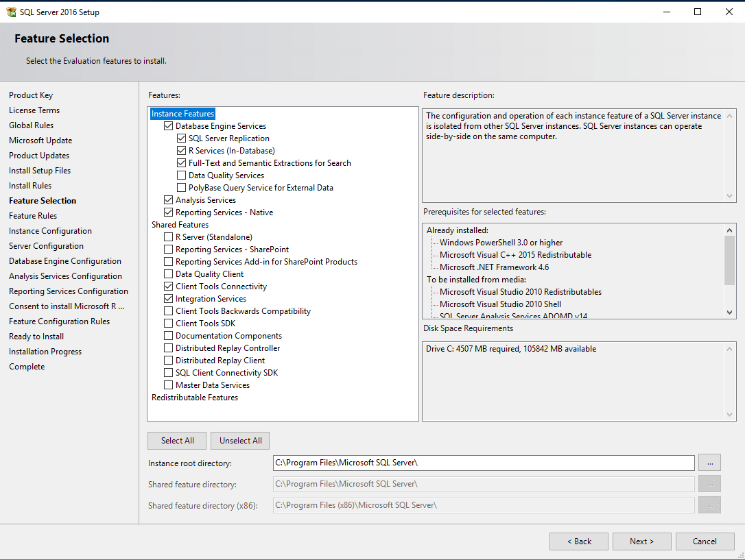The height and width of the screenshot is (560, 745).
Task: Open the Instance Configuration step
Action: 50,231
